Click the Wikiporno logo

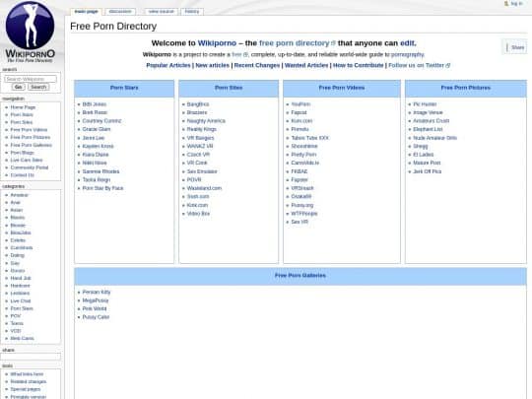[x=31, y=32]
